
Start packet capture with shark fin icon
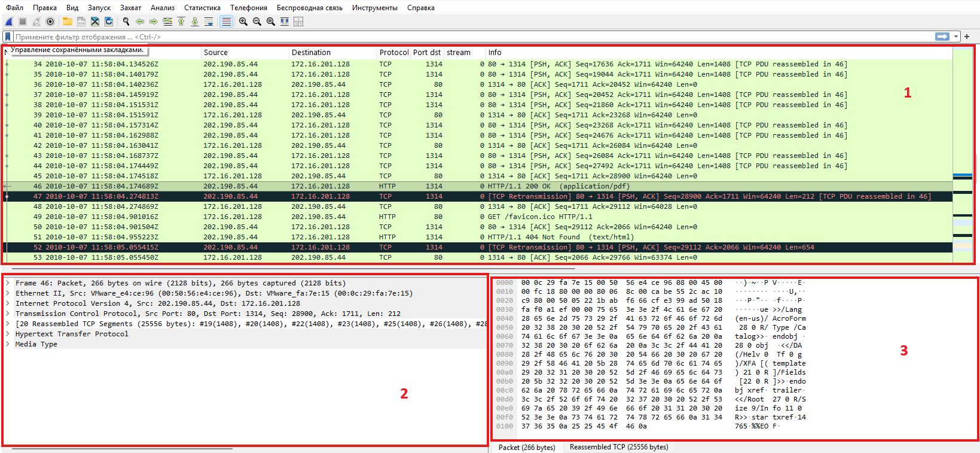pyautogui.click(x=9, y=22)
